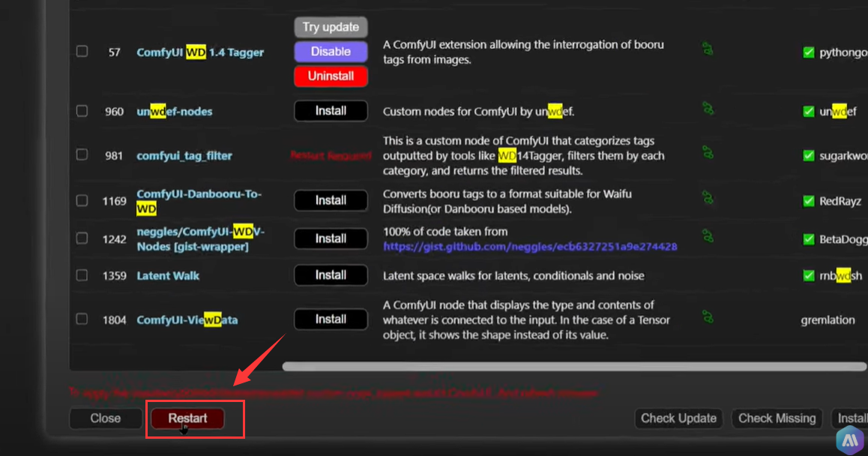Close the manager dialog via Close button
The width and height of the screenshot is (868, 456).
pos(105,418)
